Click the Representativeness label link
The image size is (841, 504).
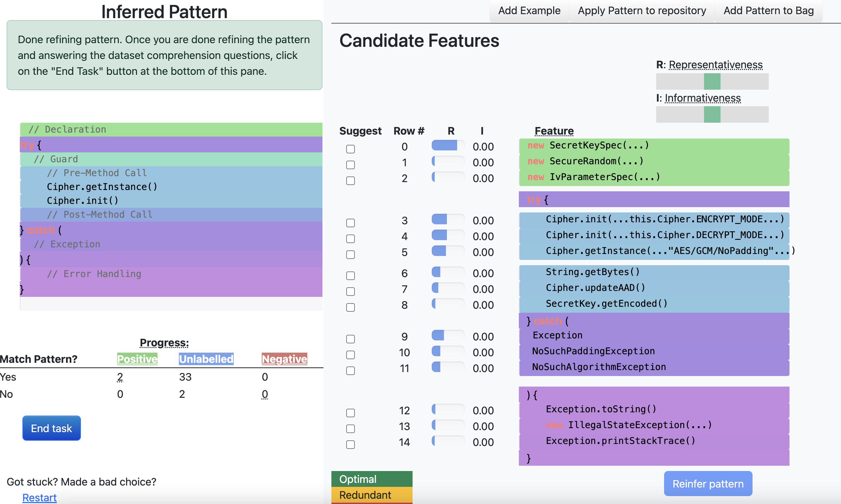pos(716,65)
